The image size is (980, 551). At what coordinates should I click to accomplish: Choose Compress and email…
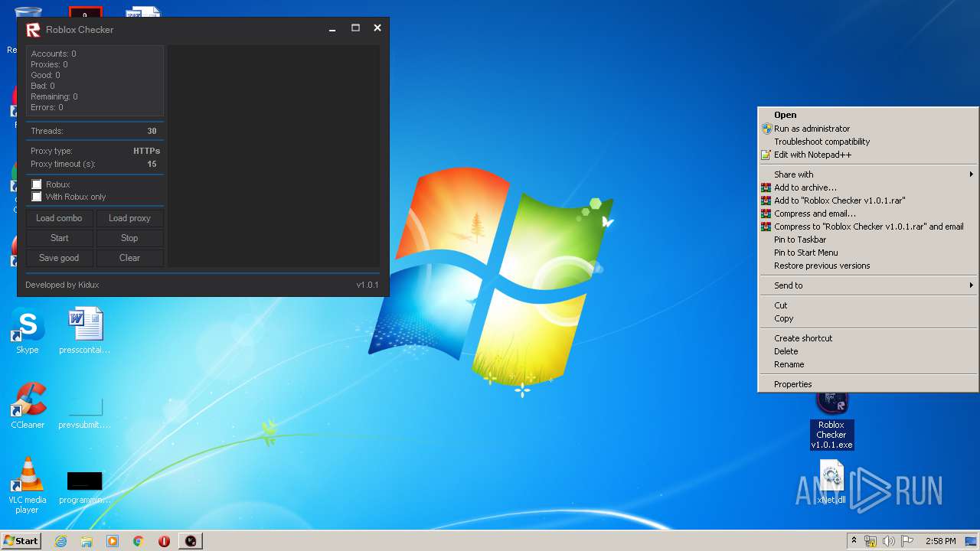868,214
